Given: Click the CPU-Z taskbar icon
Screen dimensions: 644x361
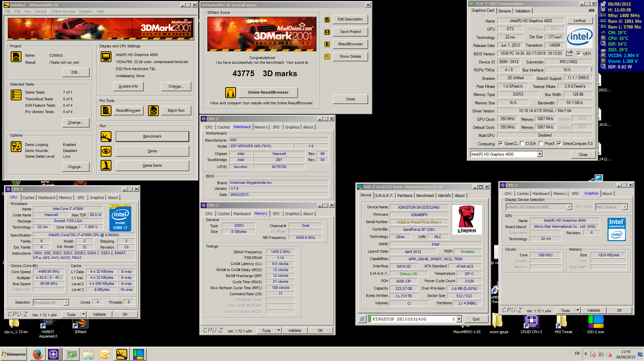Looking at the screenshot, I should 53,354.
